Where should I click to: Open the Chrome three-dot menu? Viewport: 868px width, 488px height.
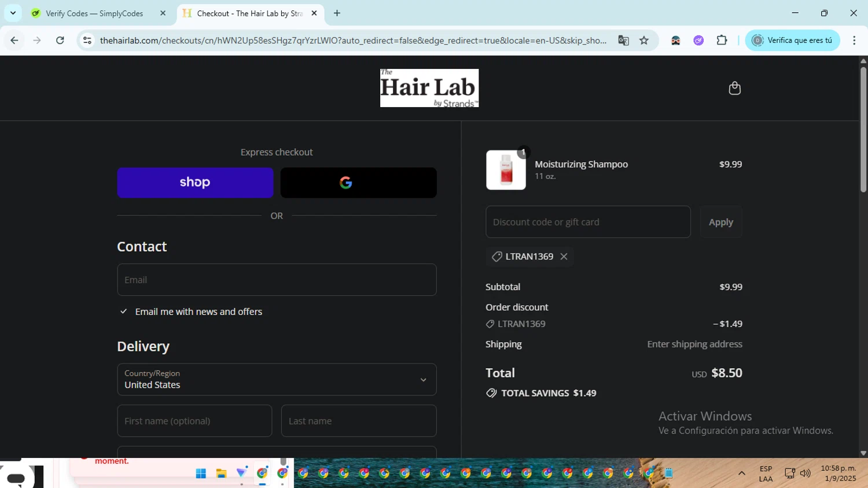[x=854, y=41]
